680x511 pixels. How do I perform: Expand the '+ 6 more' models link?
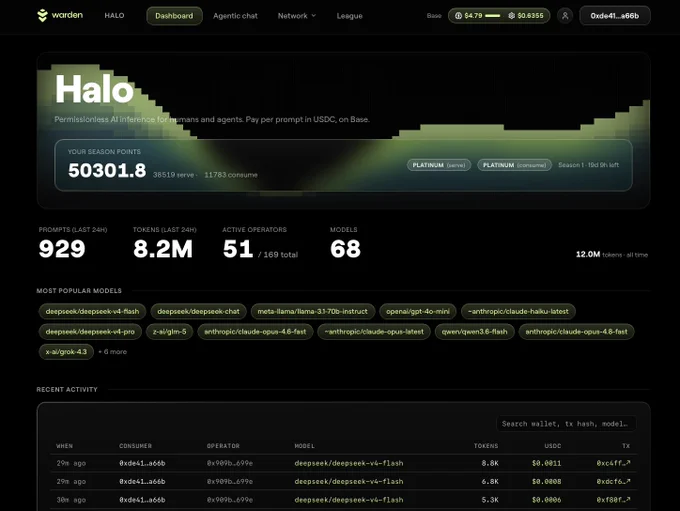pos(113,352)
